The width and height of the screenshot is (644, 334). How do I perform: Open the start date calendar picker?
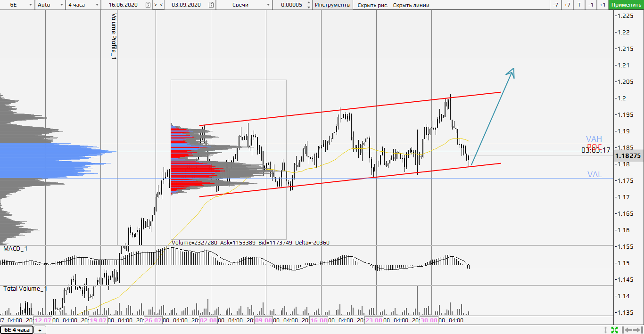148,5
